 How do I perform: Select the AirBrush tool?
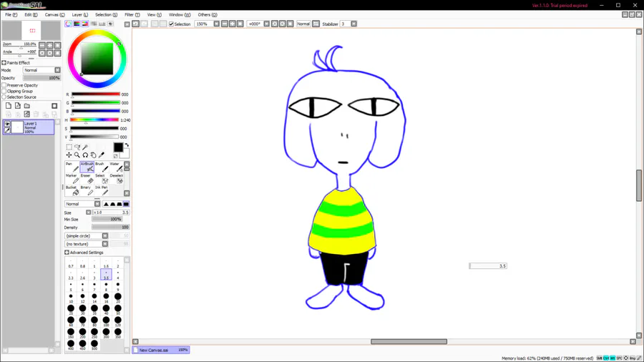[87, 167]
